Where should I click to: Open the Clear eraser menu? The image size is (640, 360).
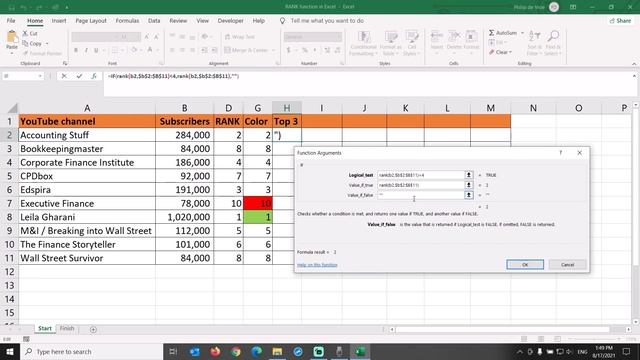point(500,52)
